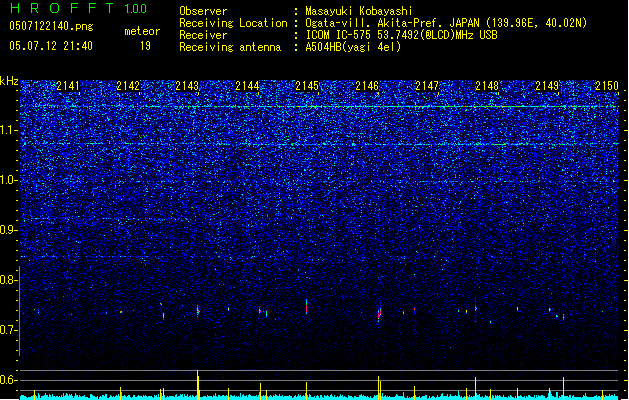Select the version number 1.00
This screenshot has height=400, width=629.
pyautogui.click(x=136, y=9)
